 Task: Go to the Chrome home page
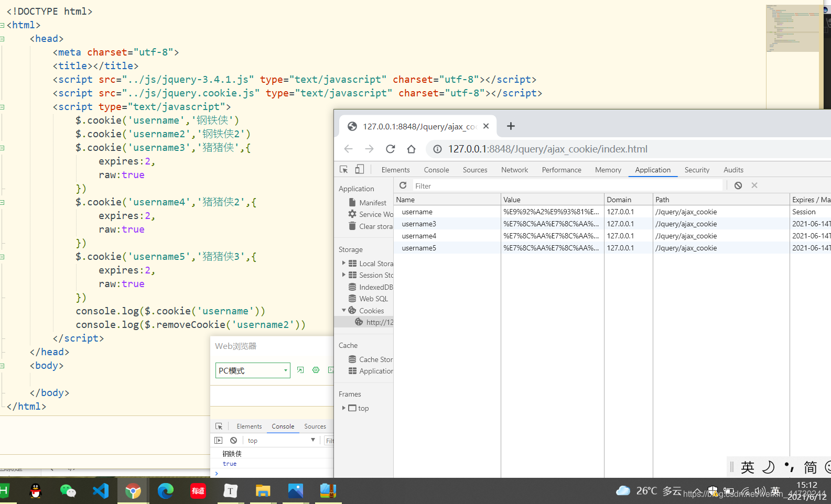click(x=411, y=149)
